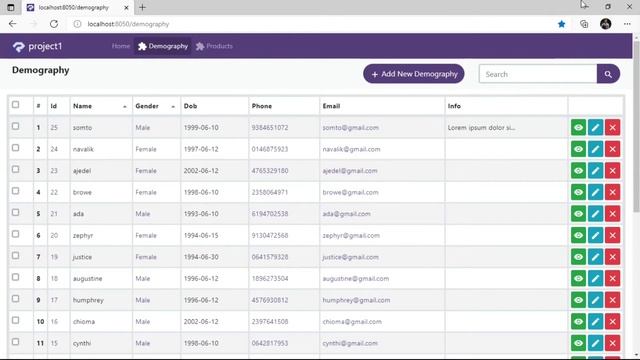Sort table by Name column
Image resolution: width=640 pixels, height=360 pixels.
pyautogui.click(x=101, y=106)
